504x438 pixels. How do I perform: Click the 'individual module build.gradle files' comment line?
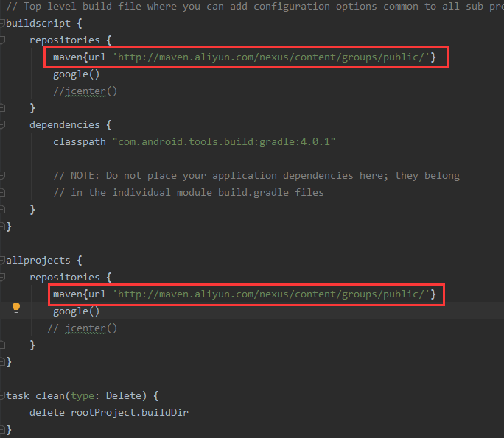coord(189,193)
